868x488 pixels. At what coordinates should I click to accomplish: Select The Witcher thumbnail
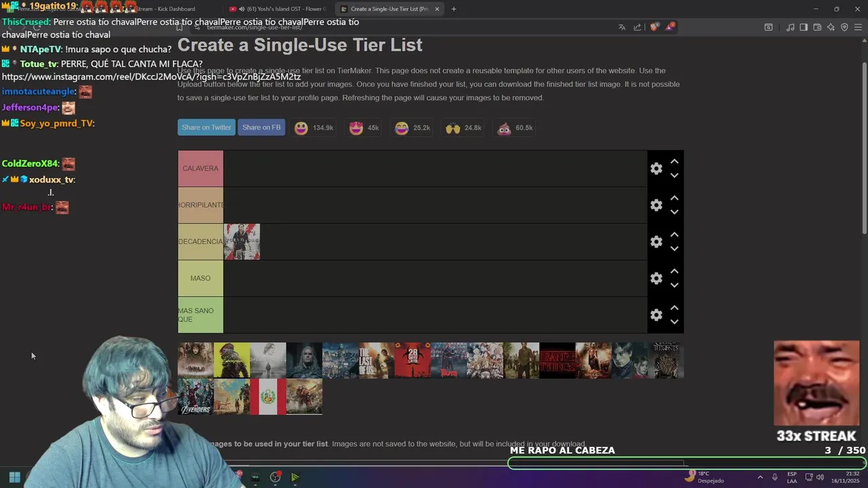click(x=304, y=360)
